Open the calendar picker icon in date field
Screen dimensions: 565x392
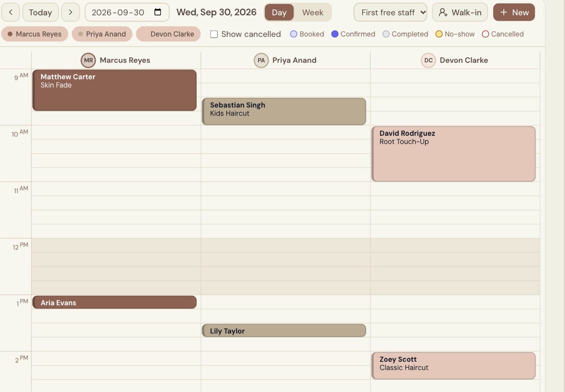pos(158,12)
